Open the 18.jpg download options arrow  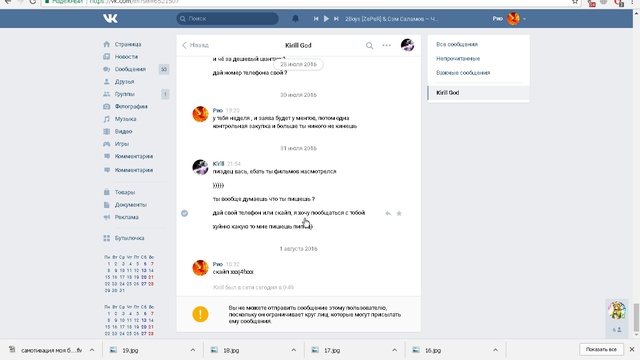coord(293,350)
